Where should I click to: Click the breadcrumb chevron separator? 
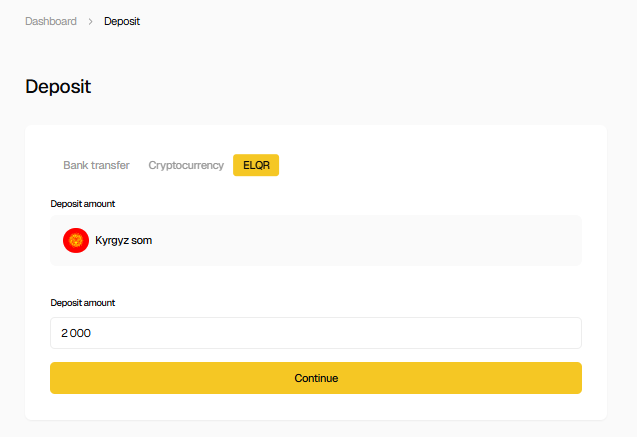90,21
